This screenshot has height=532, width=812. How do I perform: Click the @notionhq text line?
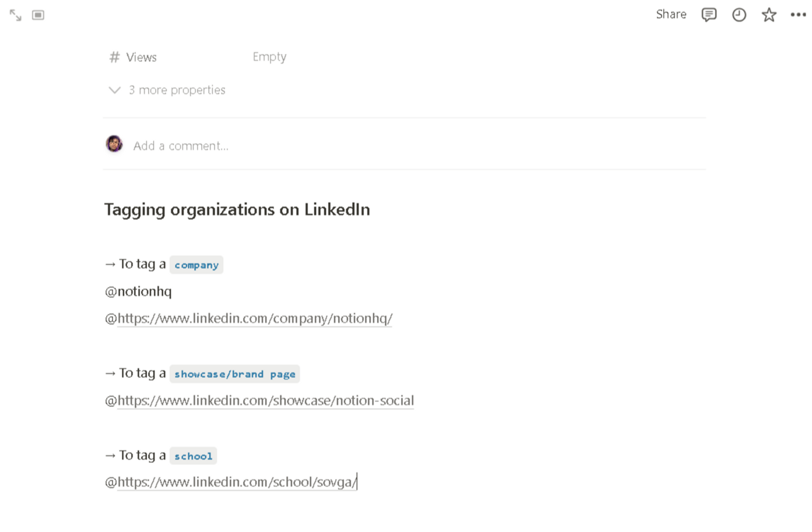[139, 291]
